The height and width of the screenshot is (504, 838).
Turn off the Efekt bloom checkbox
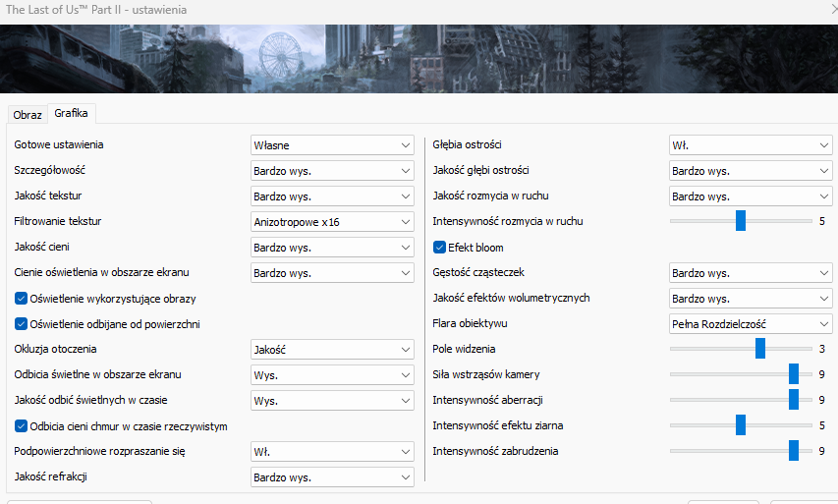(x=439, y=247)
